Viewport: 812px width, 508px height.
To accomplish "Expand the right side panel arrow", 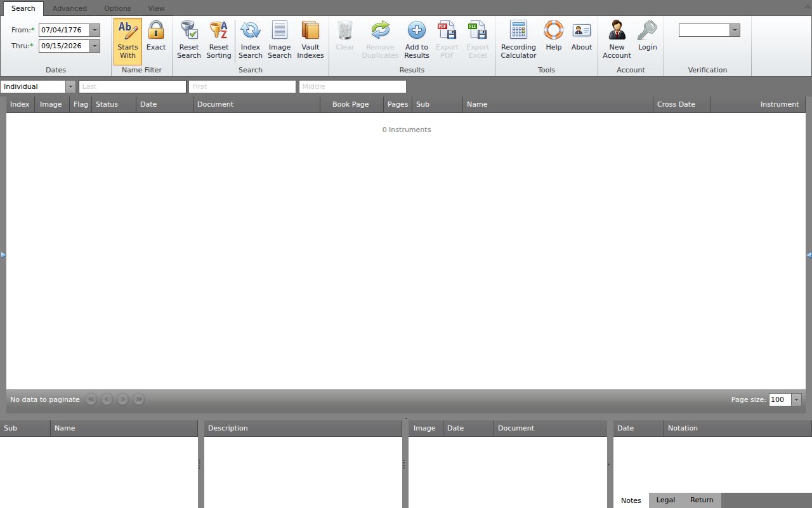I will click(809, 255).
